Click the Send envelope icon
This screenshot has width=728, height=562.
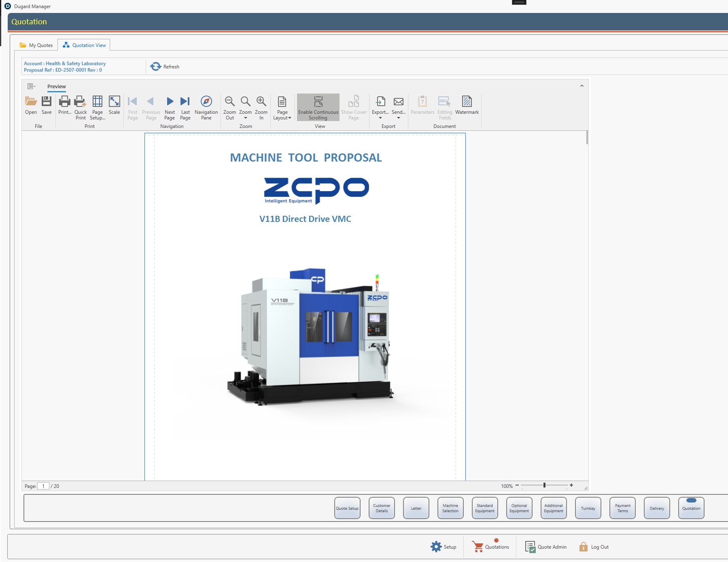coord(399,101)
